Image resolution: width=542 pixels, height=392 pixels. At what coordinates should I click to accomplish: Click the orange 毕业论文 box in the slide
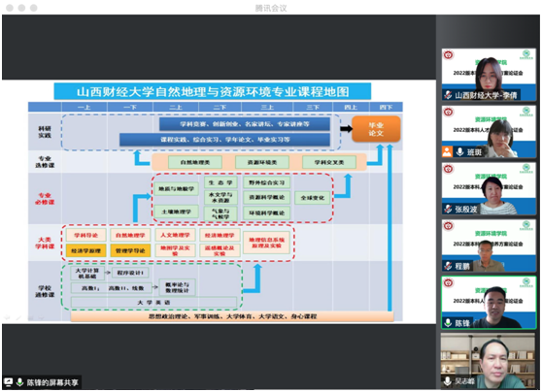point(376,129)
